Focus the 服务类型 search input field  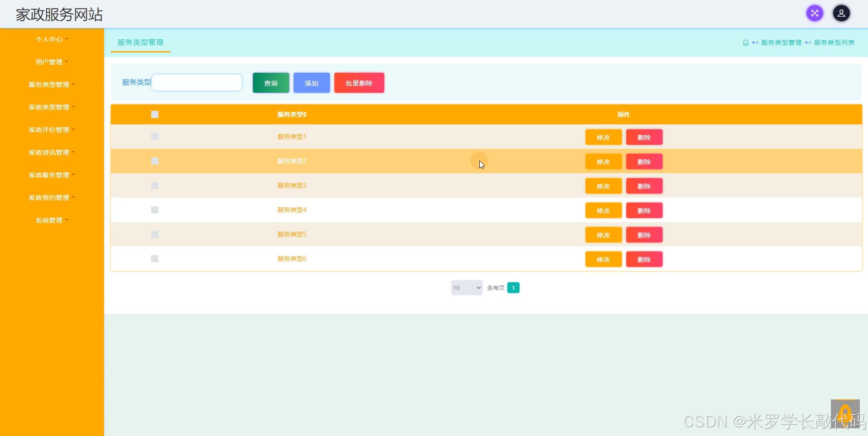197,82
